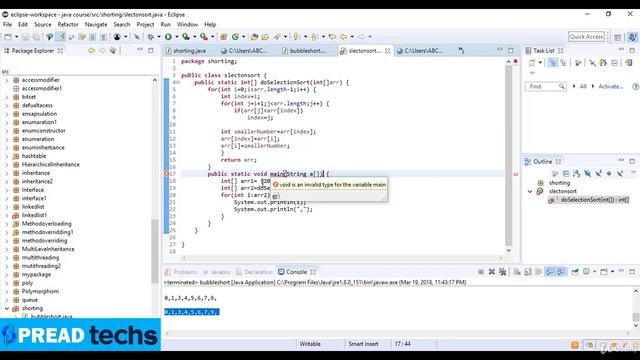Click the red error marker on line 17
The image size is (640, 360).
pyautogui.click(x=167, y=174)
